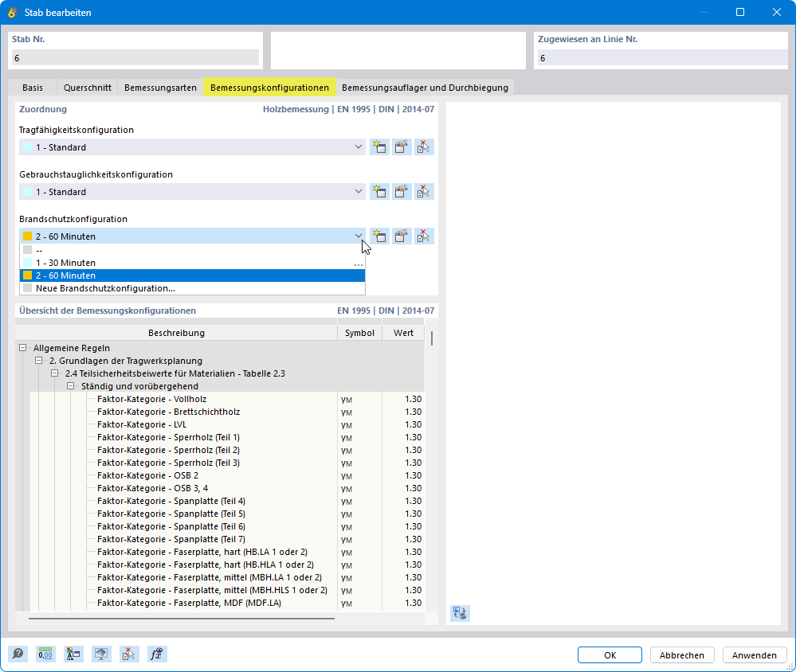Click multi-select icon in Brandschutzkonfiguration row

point(423,236)
